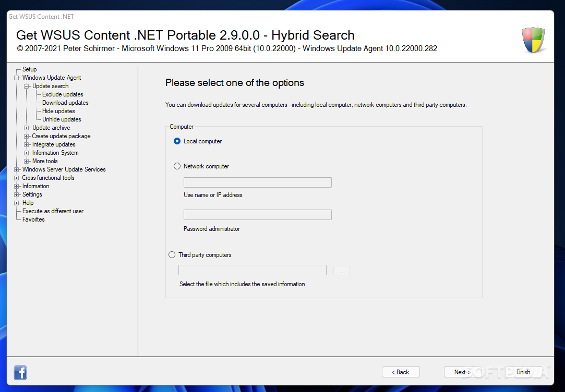The height and width of the screenshot is (392, 565).
Task: Expand the Information System node
Action: pyautogui.click(x=26, y=153)
